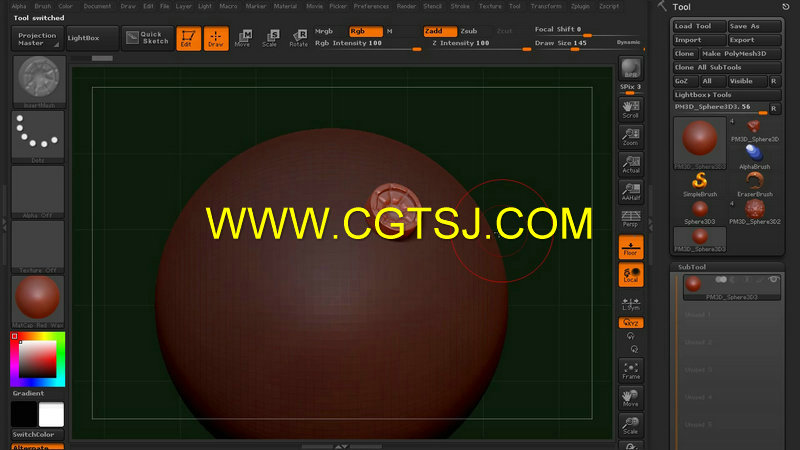Select the Scale transform tool in top shelf
800x450 pixels.
click(270, 38)
